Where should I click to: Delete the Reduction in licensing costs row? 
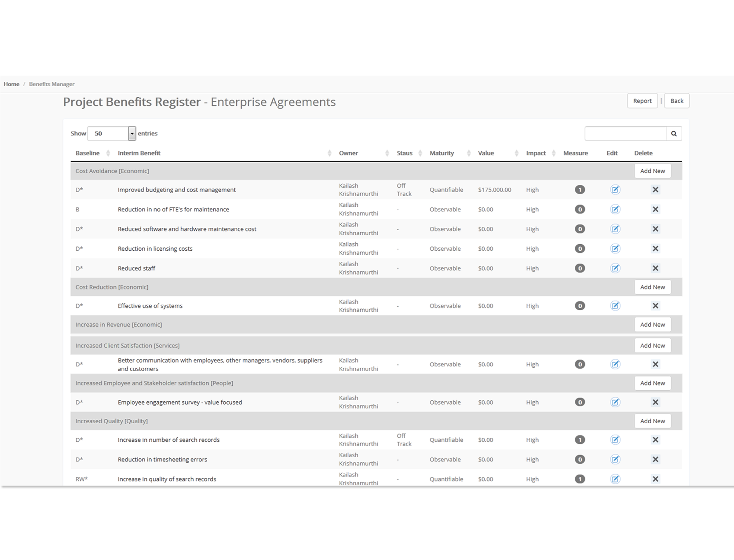pyautogui.click(x=655, y=249)
